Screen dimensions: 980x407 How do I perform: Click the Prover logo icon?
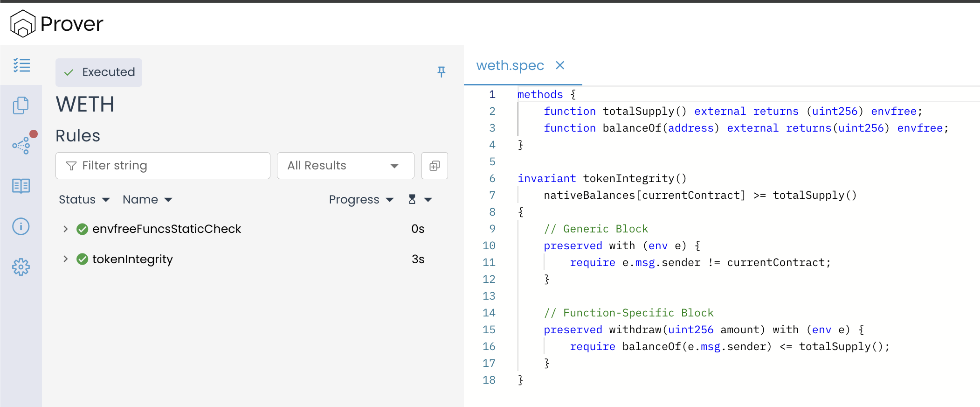click(22, 23)
